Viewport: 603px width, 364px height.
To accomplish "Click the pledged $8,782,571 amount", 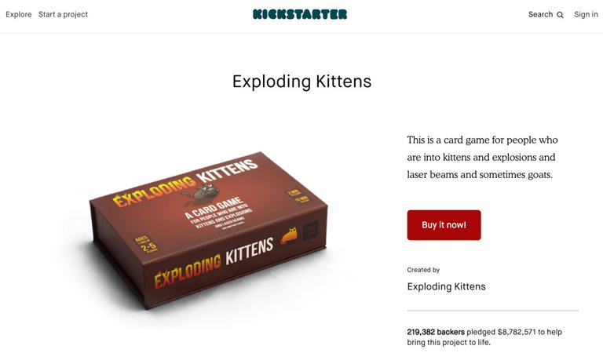I will pos(501,332).
